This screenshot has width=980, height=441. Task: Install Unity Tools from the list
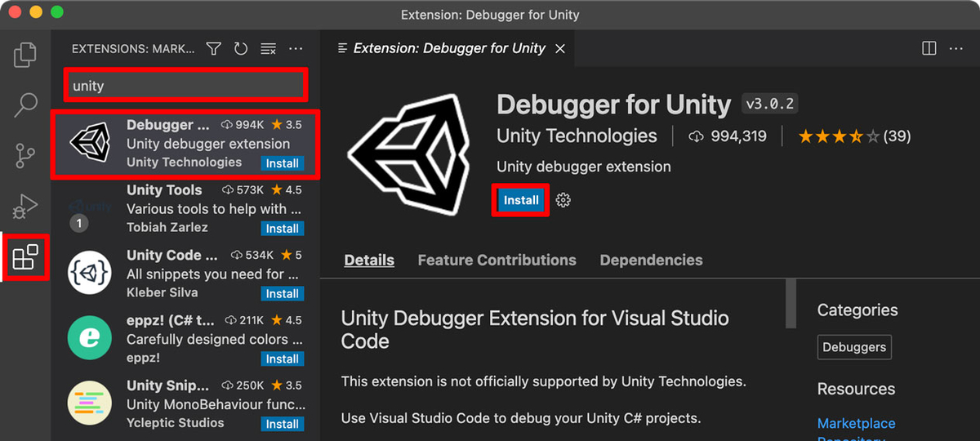(x=282, y=229)
